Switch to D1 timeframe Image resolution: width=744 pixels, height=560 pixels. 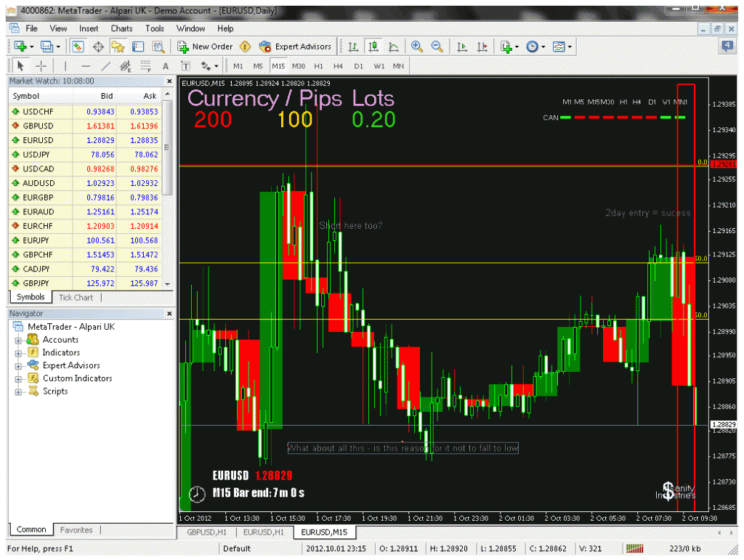pyautogui.click(x=358, y=66)
